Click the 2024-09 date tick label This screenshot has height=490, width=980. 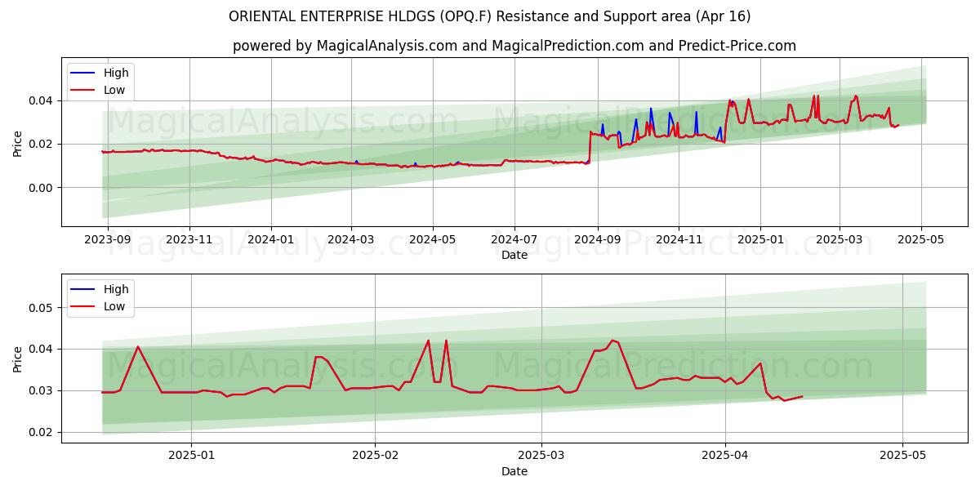[597, 240]
